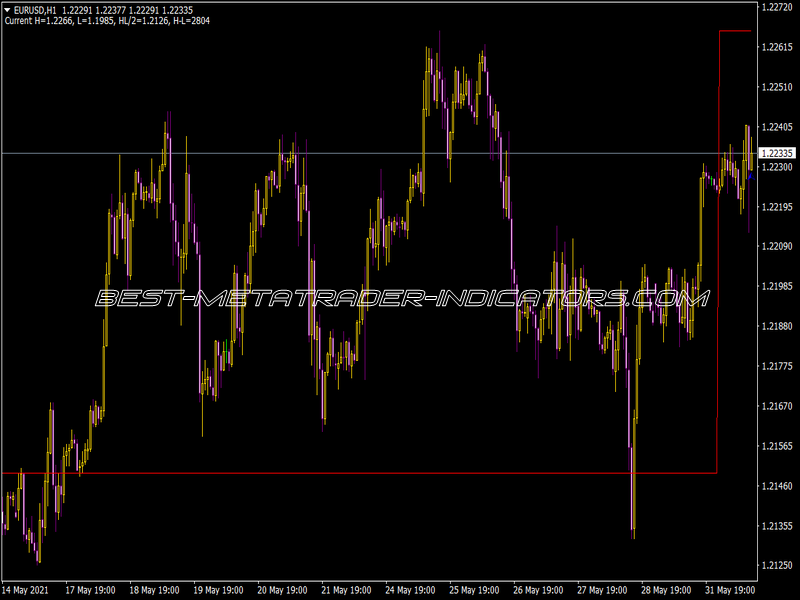
Task: Click the blue arrow marker near last candle
Action: pyautogui.click(x=751, y=176)
